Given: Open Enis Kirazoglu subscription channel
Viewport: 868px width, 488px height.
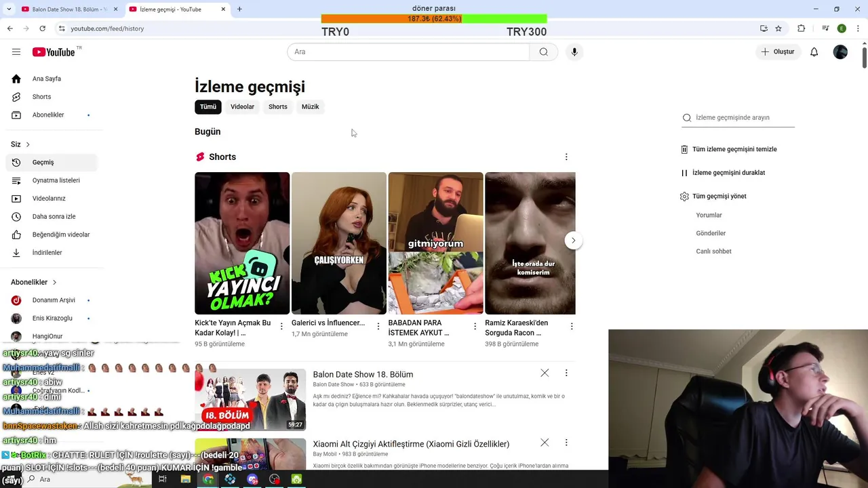Looking at the screenshot, I should pos(52,319).
